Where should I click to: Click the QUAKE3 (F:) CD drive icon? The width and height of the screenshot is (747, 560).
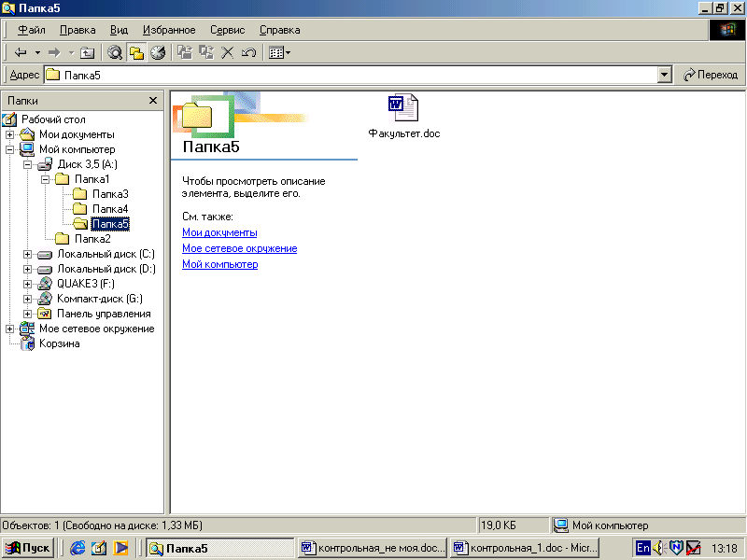point(45,284)
